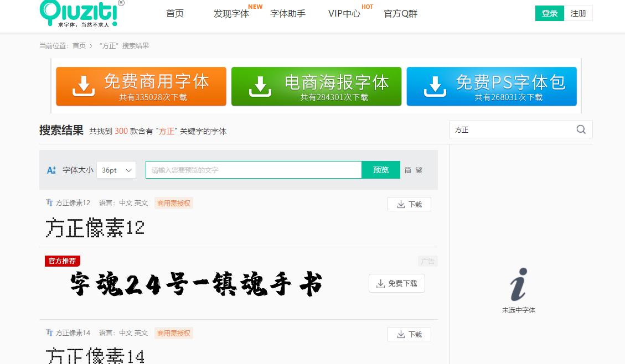Select the download icon on 免费商用字体 banner
This screenshot has height=364, width=625.
[83, 86]
